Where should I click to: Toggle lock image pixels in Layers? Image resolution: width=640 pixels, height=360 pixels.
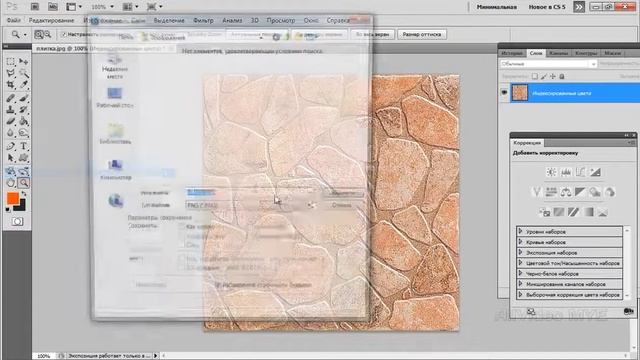[x=544, y=76]
